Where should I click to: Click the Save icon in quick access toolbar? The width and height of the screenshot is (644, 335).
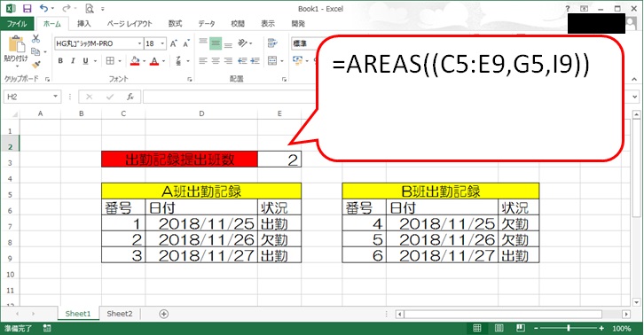tap(27, 9)
